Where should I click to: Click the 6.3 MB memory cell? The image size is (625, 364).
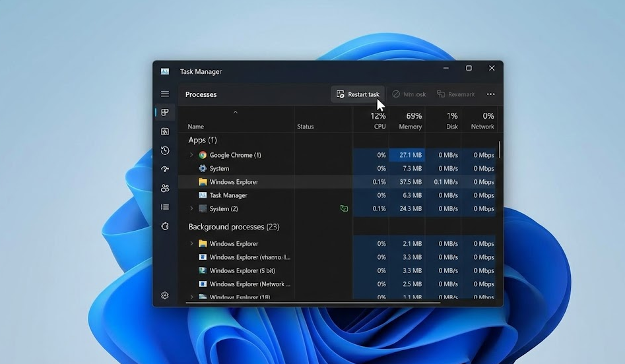click(x=407, y=195)
